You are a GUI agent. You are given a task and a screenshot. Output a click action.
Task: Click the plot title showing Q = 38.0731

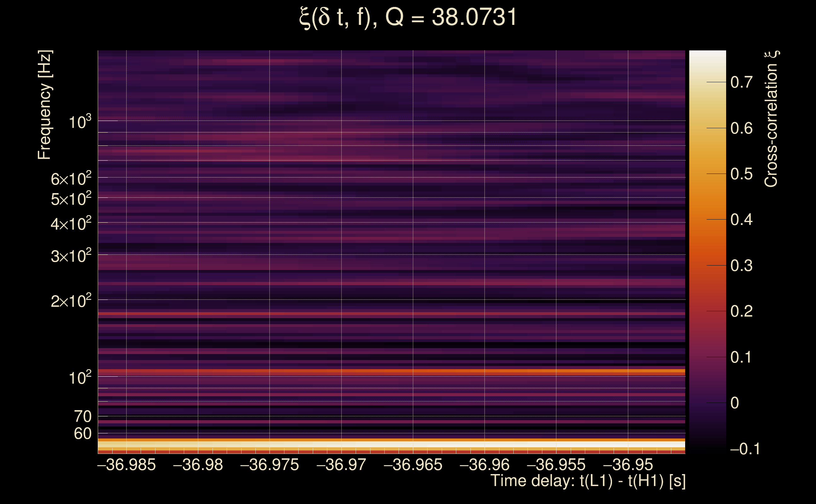(408, 17)
